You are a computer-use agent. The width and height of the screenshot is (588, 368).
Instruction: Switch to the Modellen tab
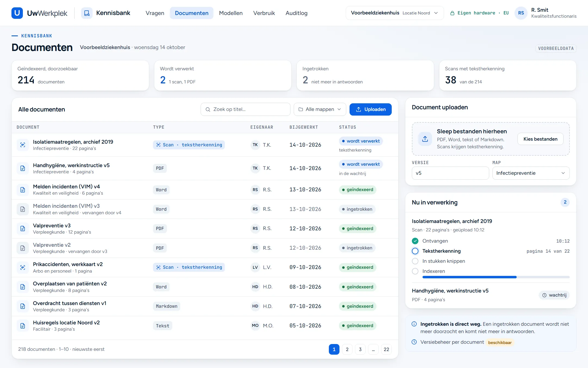pyautogui.click(x=231, y=13)
